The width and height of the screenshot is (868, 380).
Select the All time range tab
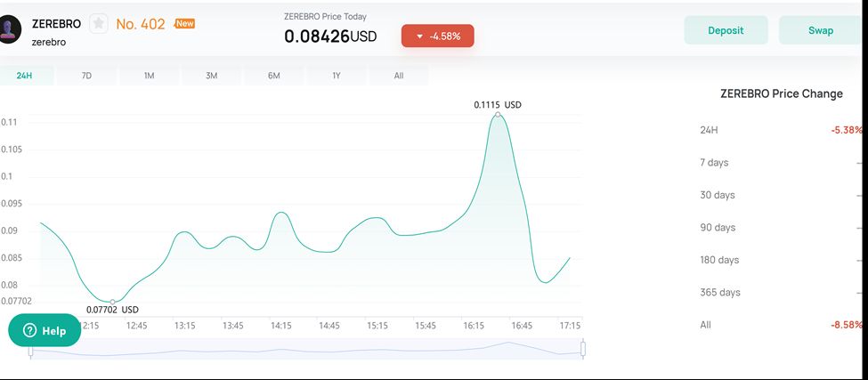[399, 76]
